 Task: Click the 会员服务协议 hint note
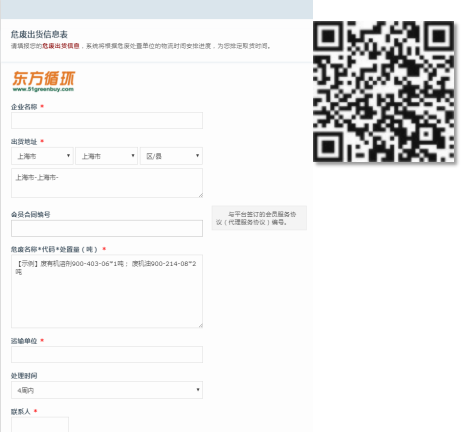[259, 218]
